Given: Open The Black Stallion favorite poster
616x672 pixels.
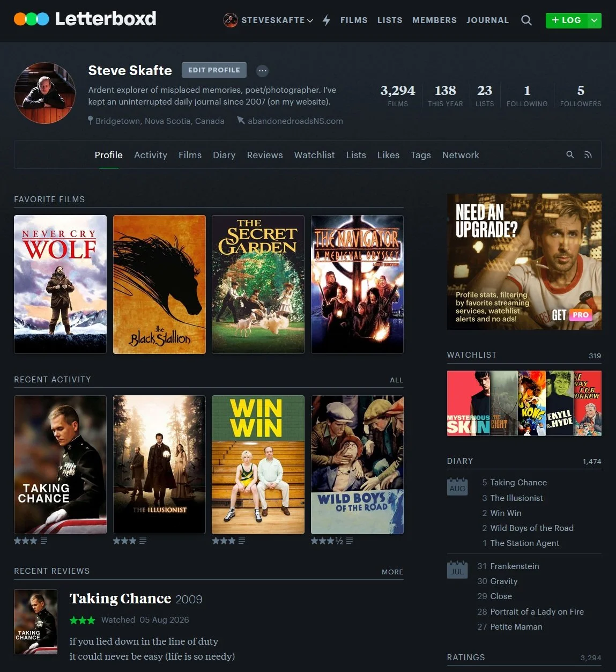Looking at the screenshot, I should click(x=159, y=284).
